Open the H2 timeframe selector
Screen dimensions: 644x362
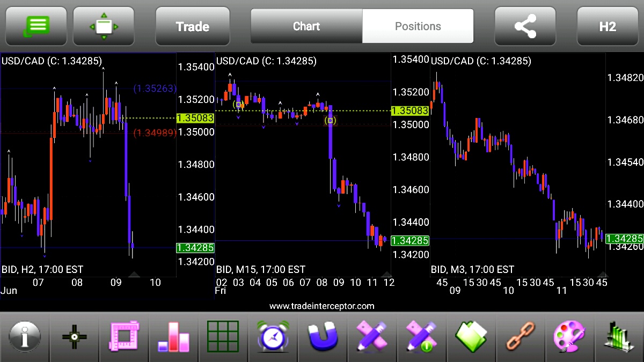click(x=608, y=26)
